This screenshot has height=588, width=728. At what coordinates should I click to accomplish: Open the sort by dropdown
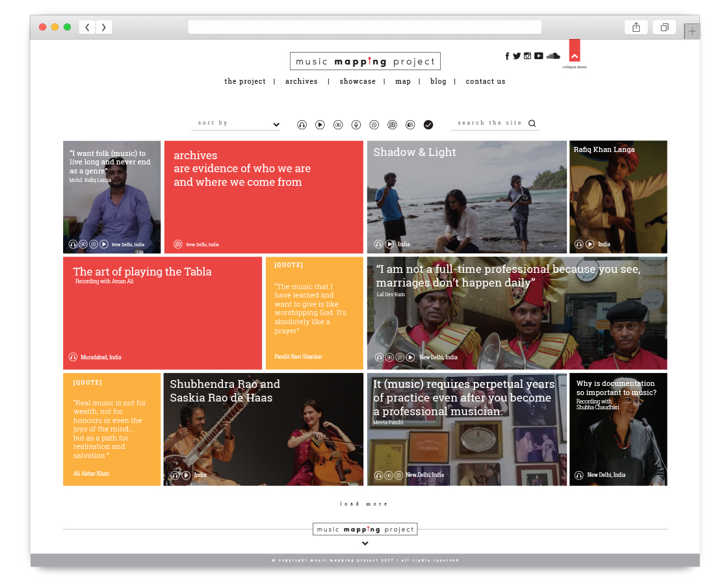[x=236, y=123]
